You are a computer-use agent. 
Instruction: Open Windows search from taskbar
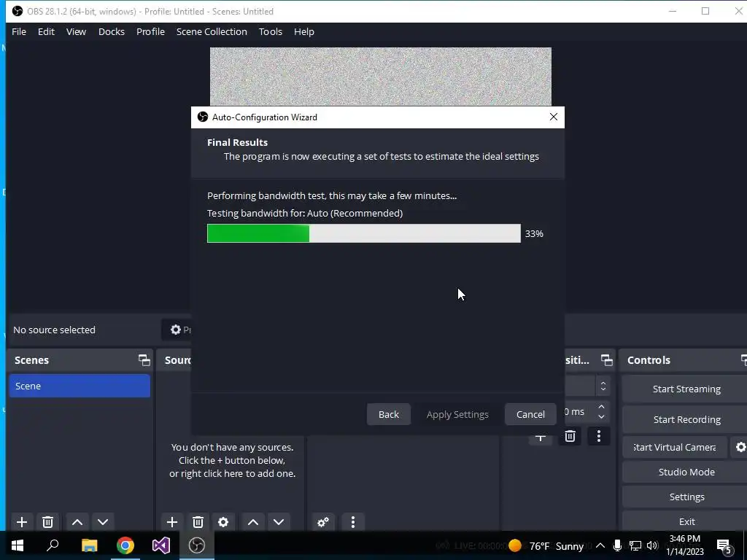(x=53, y=545)
